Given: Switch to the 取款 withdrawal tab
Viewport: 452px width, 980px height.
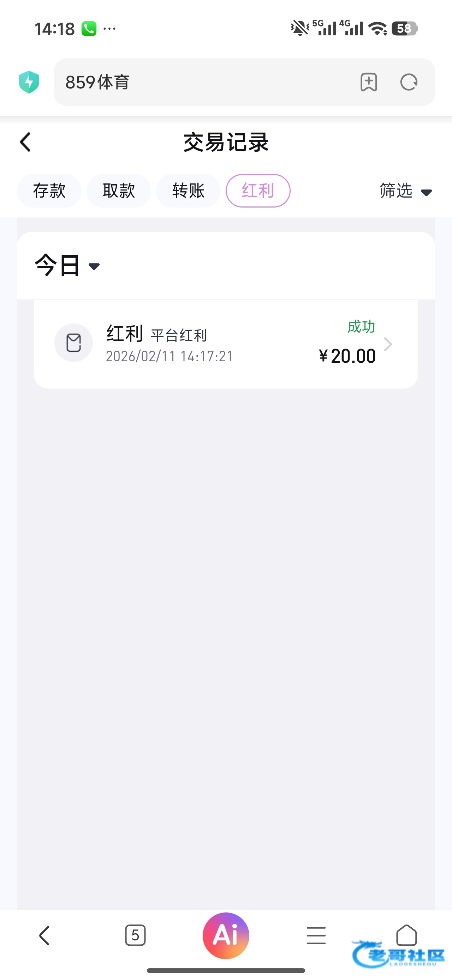Looking at the screenshot, I should [x=119, y=191].
